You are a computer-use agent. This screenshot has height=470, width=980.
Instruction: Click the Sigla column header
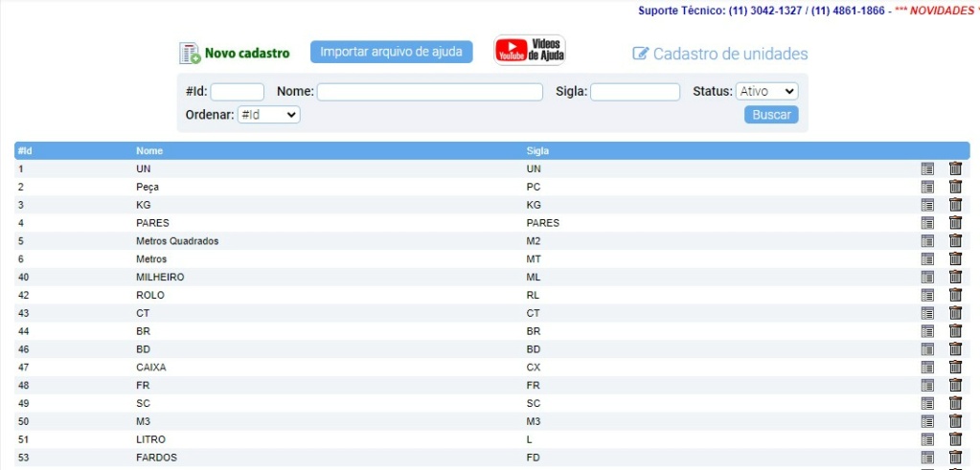538,151
